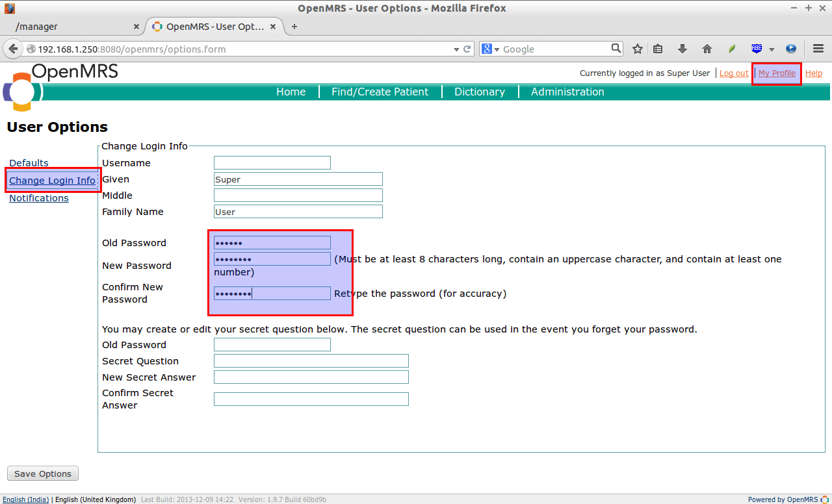Click the Middle name field

pos(298,195)
